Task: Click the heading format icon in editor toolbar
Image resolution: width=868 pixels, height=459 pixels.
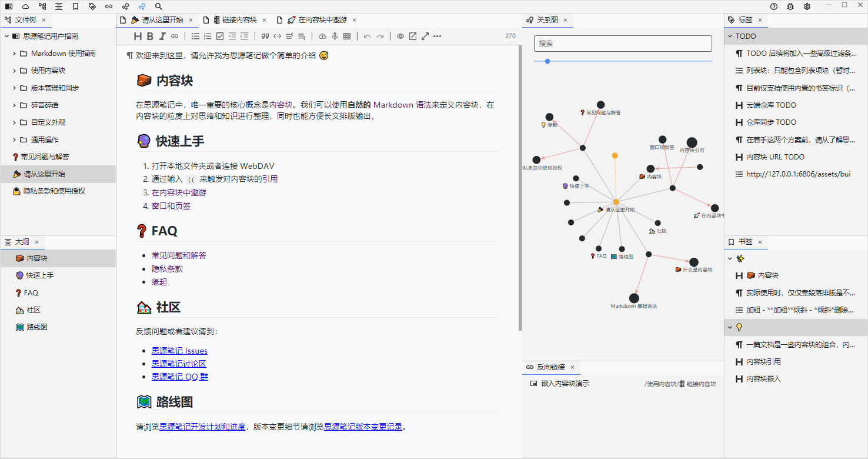Action: tap(138, 36)
